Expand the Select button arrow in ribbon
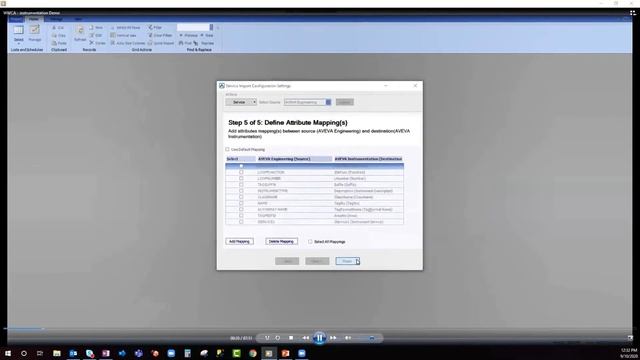640x360 pixels. [x=18, y=43]
